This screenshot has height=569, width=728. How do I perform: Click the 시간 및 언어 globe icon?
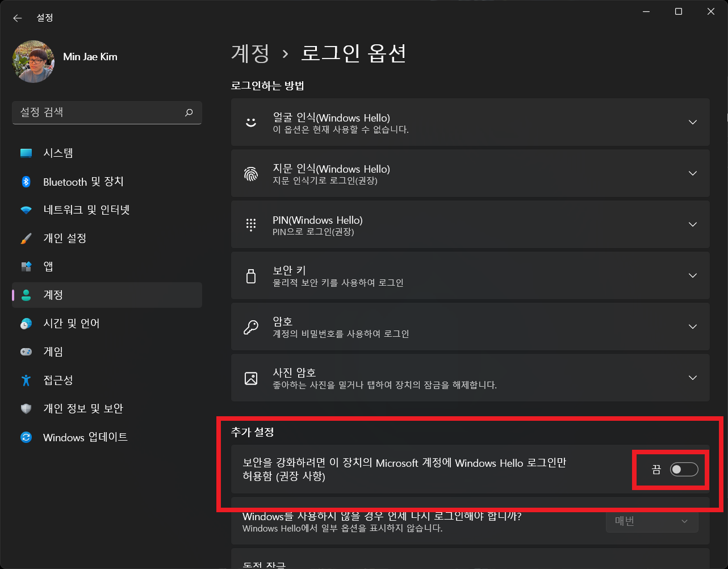[26, 324]
